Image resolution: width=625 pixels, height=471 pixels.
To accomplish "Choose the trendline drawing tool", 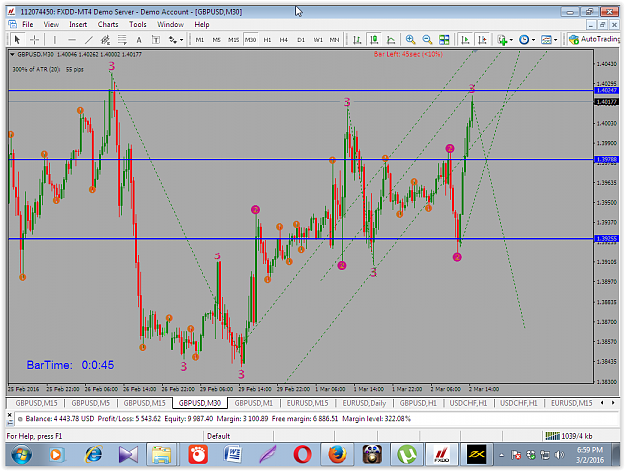I will [88, 39].
